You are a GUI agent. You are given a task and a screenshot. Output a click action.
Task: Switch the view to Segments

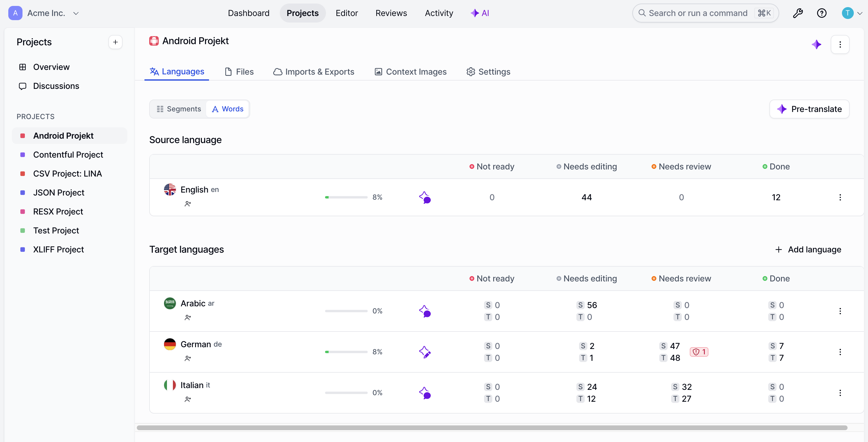tap(179, 109)
